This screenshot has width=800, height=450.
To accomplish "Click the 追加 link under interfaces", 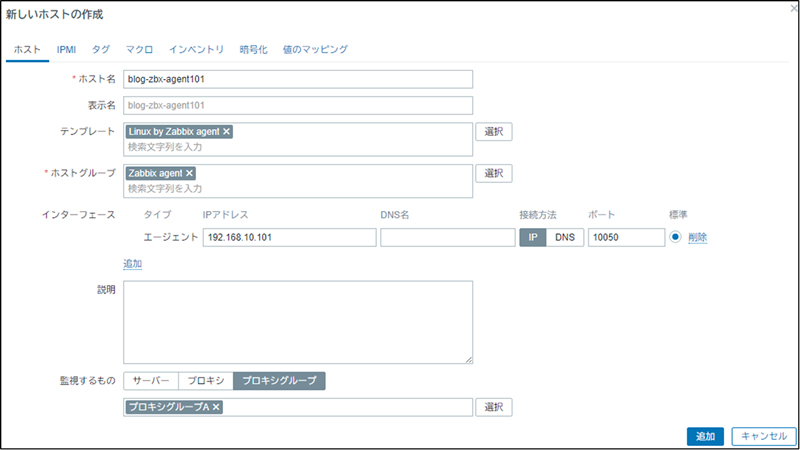I will (x=132, y=264).
